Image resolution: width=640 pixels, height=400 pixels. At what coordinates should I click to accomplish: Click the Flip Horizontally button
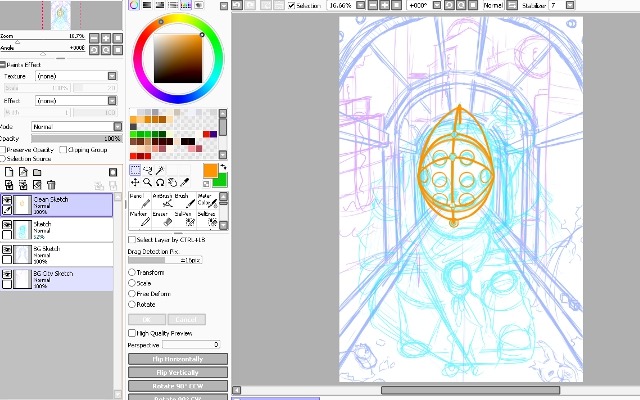pyautogui.click(x=178, y=358)
